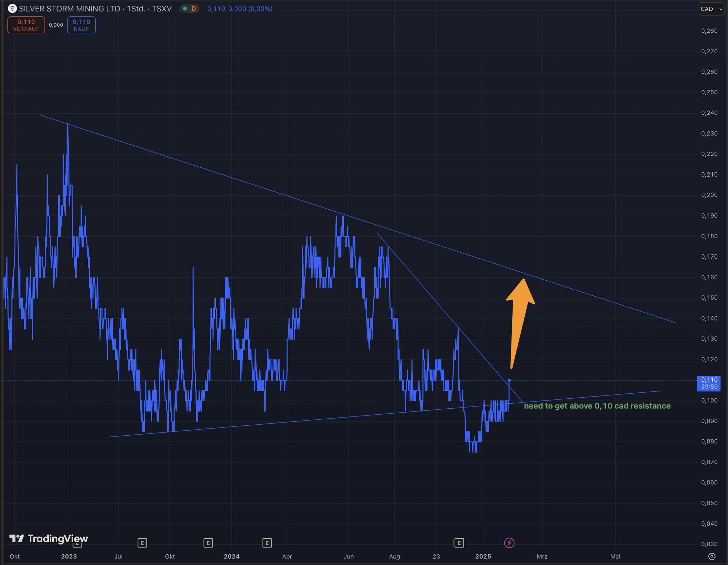728x565 pixels.
Task: Select the green resistance text annotation
Action: 597,406
